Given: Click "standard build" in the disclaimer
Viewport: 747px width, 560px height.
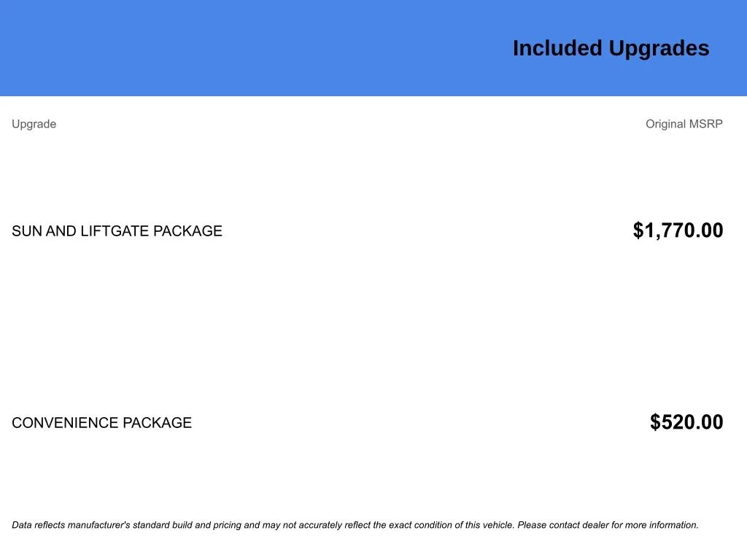Looking at the screenshot, I should [163, 525].
